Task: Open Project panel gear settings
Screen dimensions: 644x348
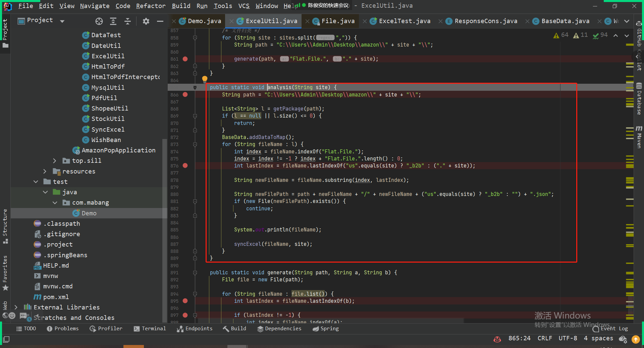Action: click(146, 21)
